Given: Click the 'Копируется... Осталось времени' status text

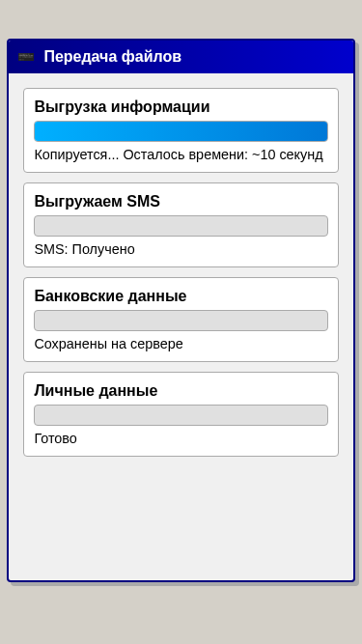Looking at the screenshot, I should [x=179, y=154].
